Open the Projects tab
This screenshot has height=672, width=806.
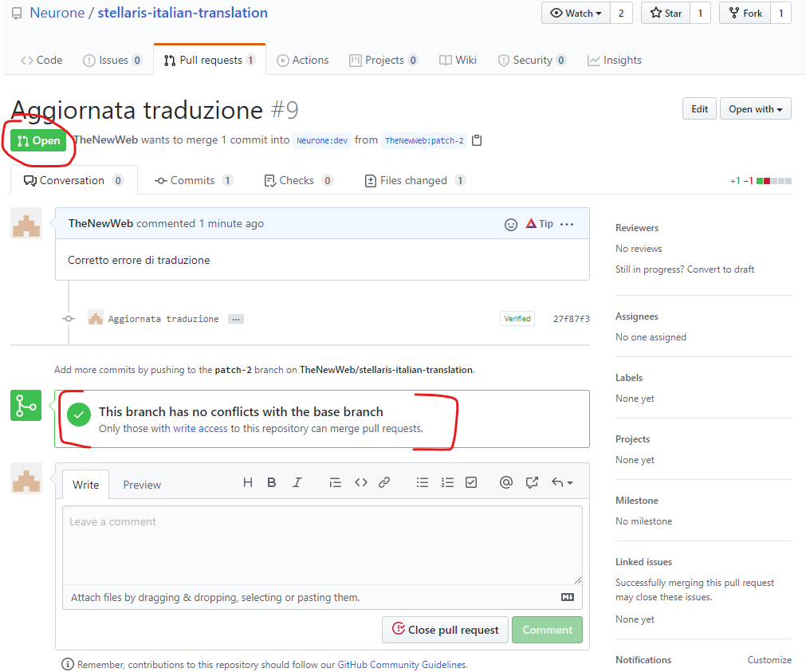383,60
